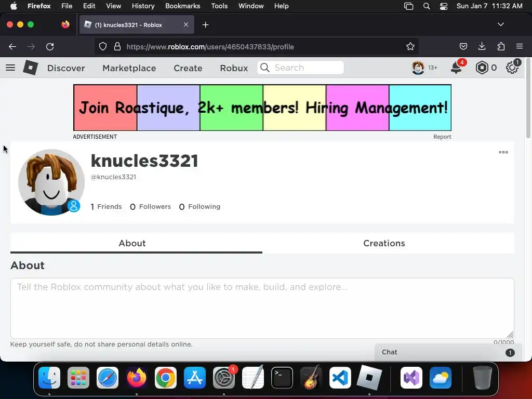Image resolution: width=532 pixels, height=399 pixels.
Task: Open the Apple menu
Action: pyautogui.click(x=14, y=6)
